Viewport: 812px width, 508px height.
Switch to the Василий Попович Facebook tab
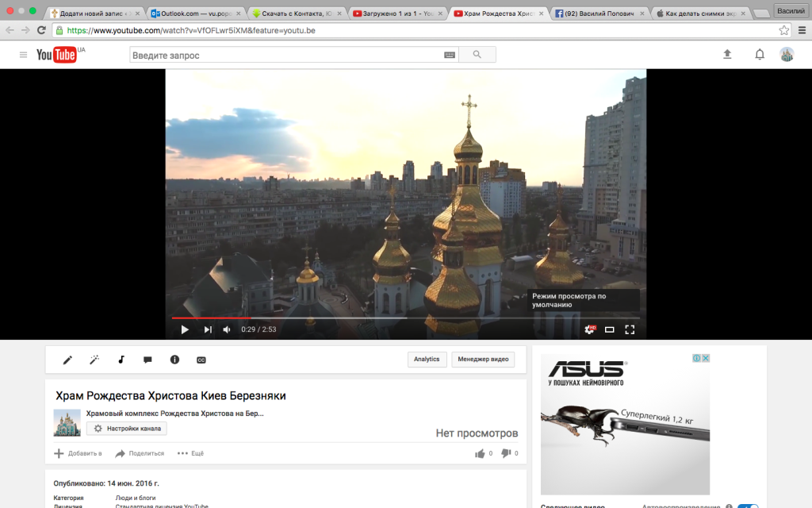click(x=596, y=13)
